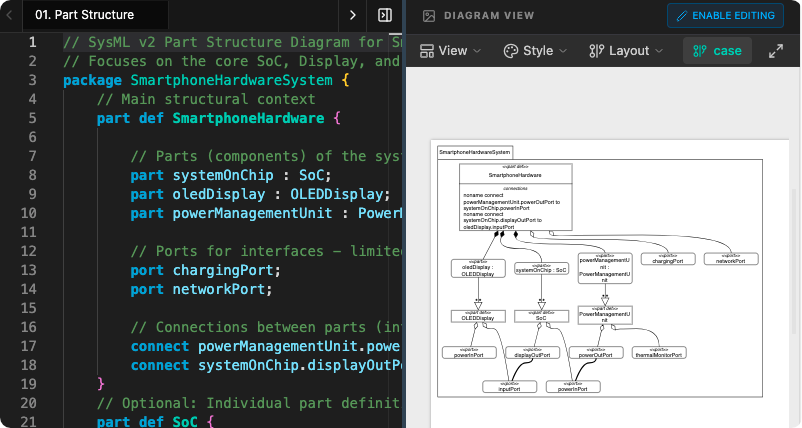Image resolution: width=802 pixels, height=428 pixels.
Task: Click the Diagram View image icon
Action: point(429,16)
